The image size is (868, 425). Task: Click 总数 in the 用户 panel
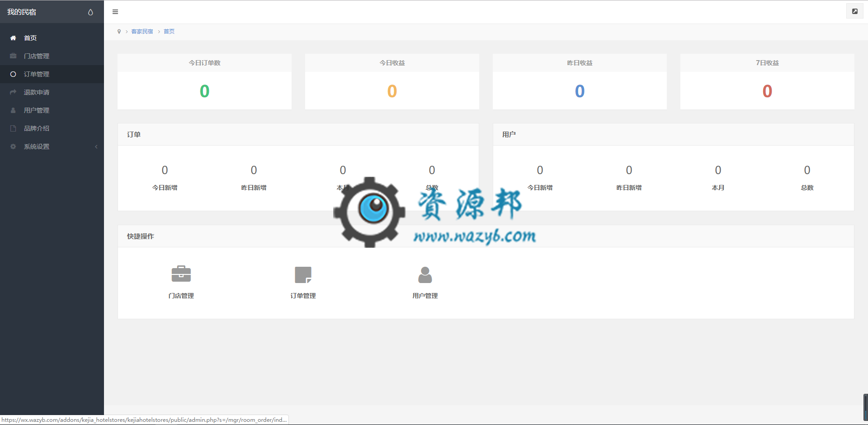coord(807,188)
